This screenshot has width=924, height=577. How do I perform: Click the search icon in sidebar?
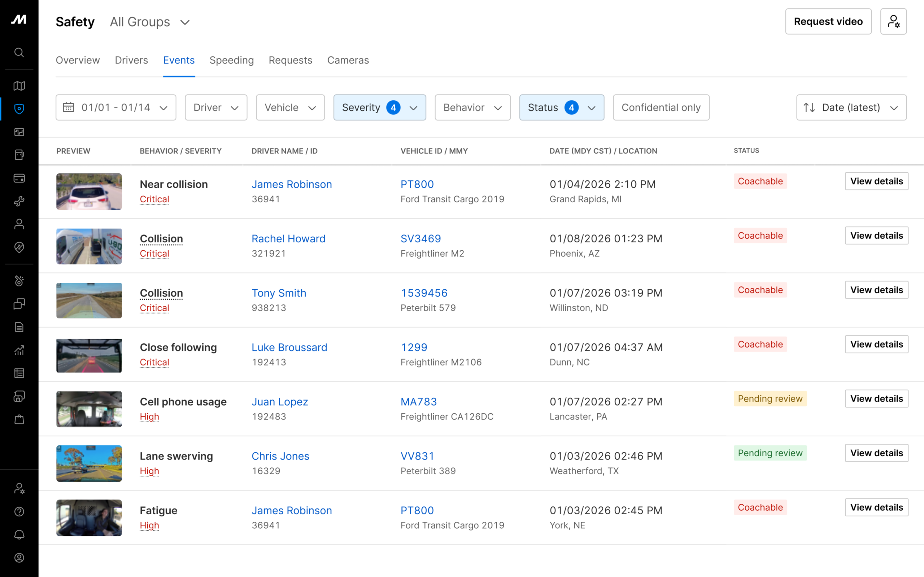click(x=19, y=52)
